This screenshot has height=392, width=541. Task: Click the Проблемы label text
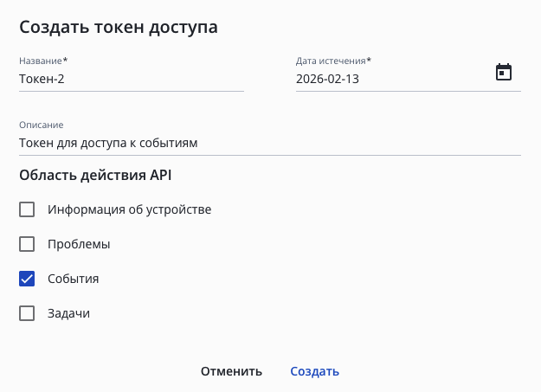pos(79,244)
